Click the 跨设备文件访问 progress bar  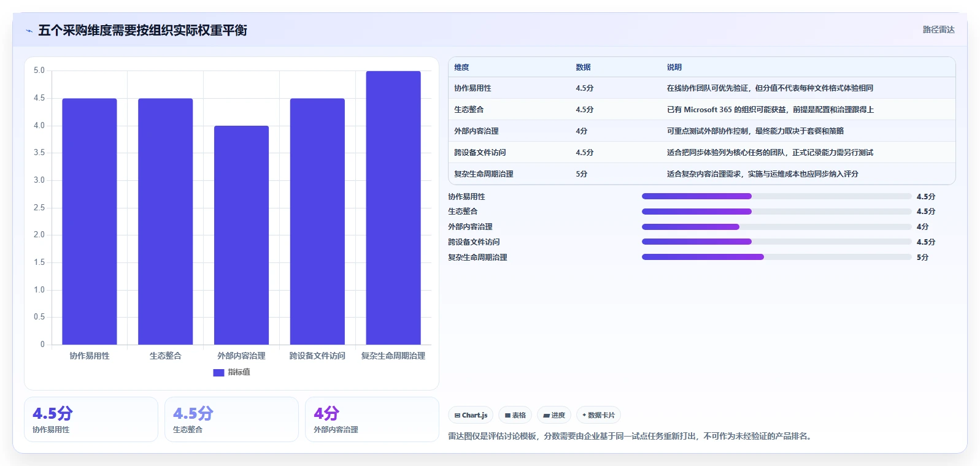pyautogui.click(x=776, y=242)
